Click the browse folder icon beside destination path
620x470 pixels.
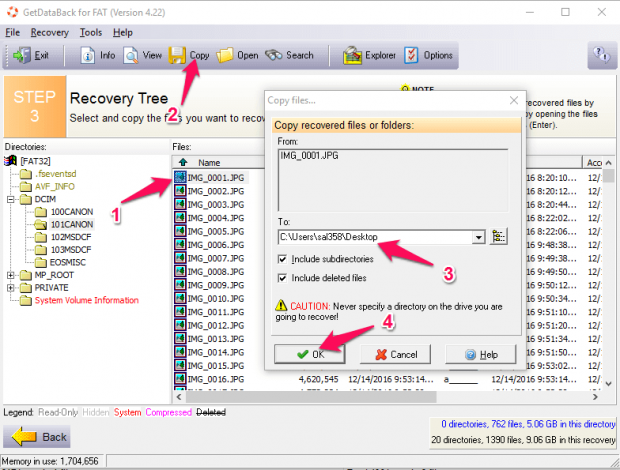click(x=500, y=237)
